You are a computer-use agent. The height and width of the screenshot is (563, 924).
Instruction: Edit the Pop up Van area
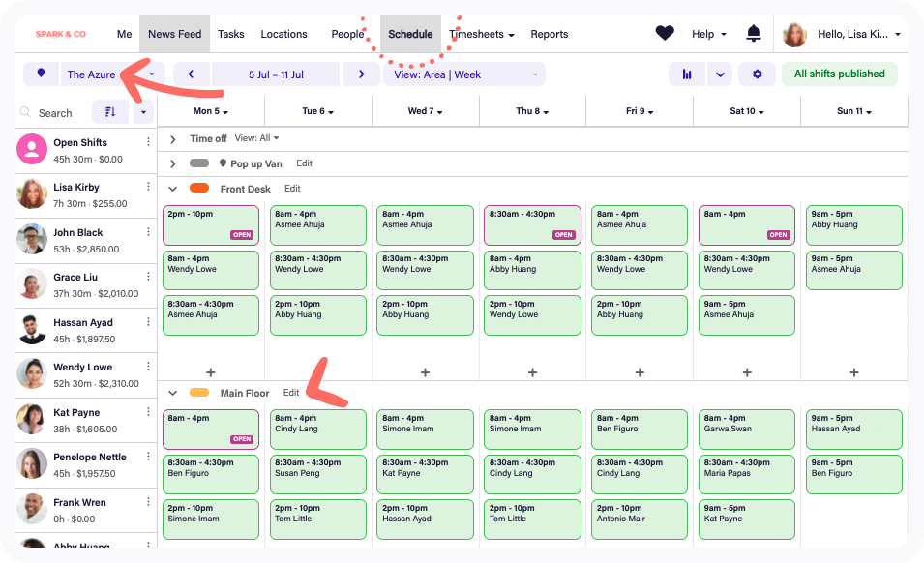(x=304, y=163)
